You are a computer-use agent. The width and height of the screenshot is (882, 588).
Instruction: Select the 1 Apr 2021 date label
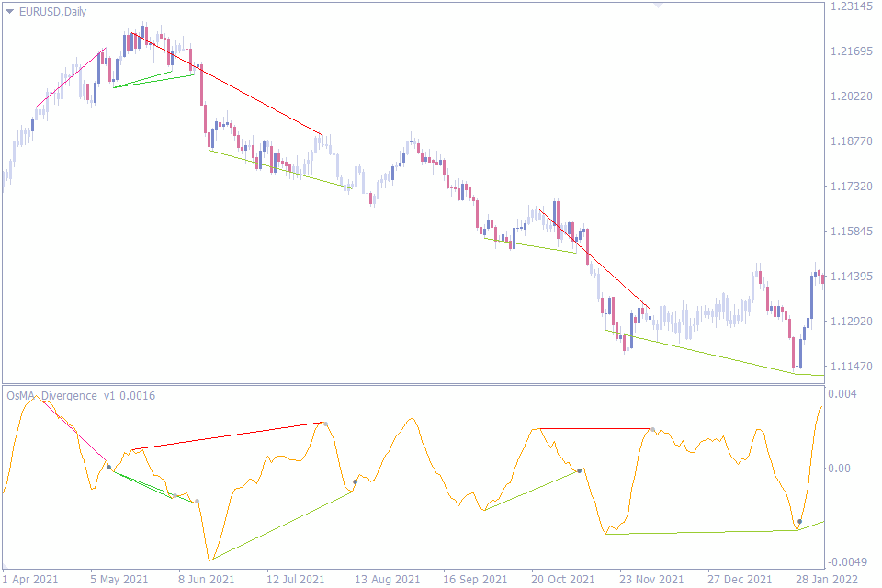(29, 582)
